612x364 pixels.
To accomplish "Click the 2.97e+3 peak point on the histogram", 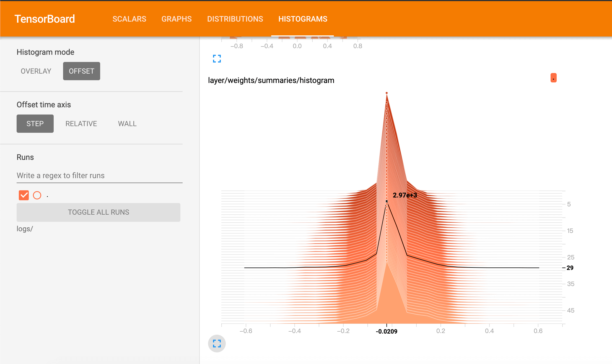I will tap(387, 201).
